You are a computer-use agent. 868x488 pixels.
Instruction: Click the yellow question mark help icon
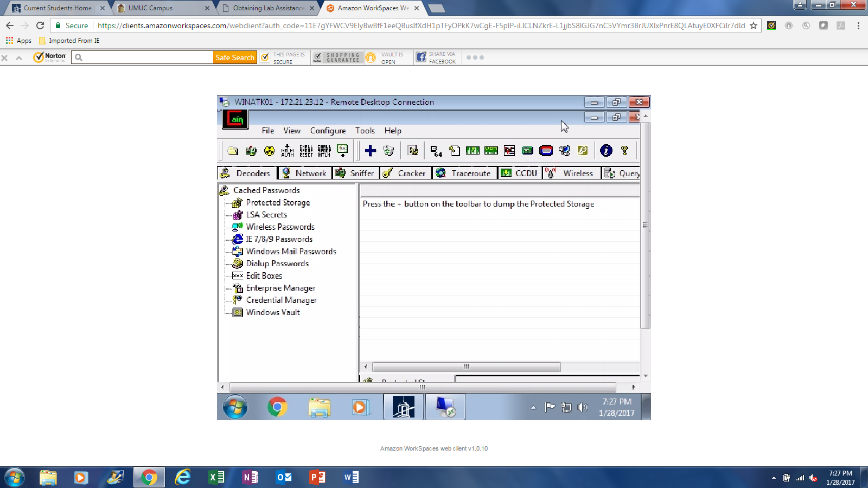[x=624, y=151]
